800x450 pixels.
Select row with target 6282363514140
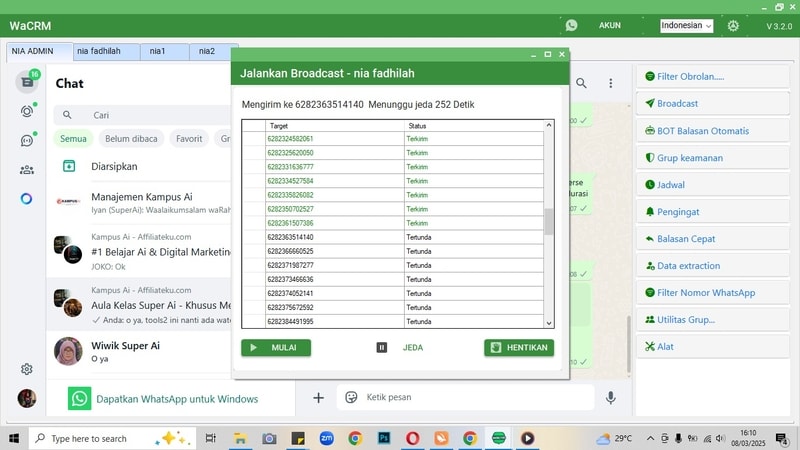pyautogui.click(x=392, y=237)
